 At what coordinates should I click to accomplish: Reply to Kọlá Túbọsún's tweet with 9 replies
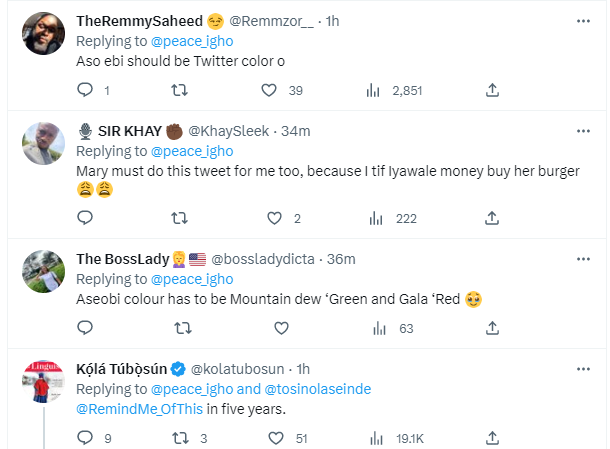pos(85,437)
